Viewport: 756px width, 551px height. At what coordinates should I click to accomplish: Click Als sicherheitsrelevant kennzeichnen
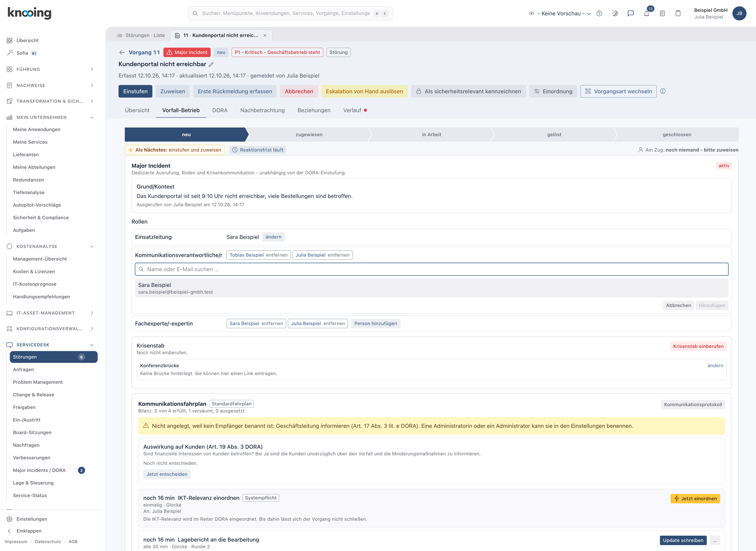click(468, 91)
